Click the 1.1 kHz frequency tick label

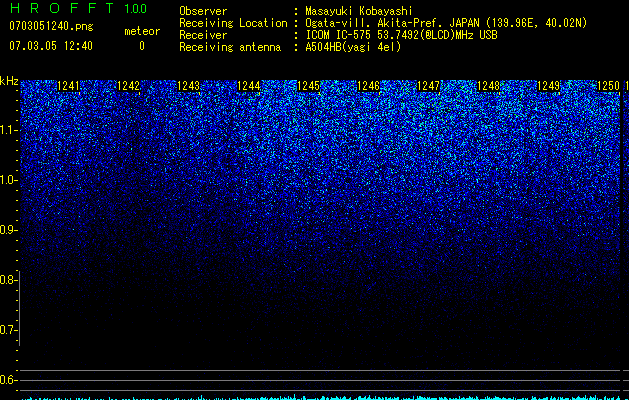(7, 130)
